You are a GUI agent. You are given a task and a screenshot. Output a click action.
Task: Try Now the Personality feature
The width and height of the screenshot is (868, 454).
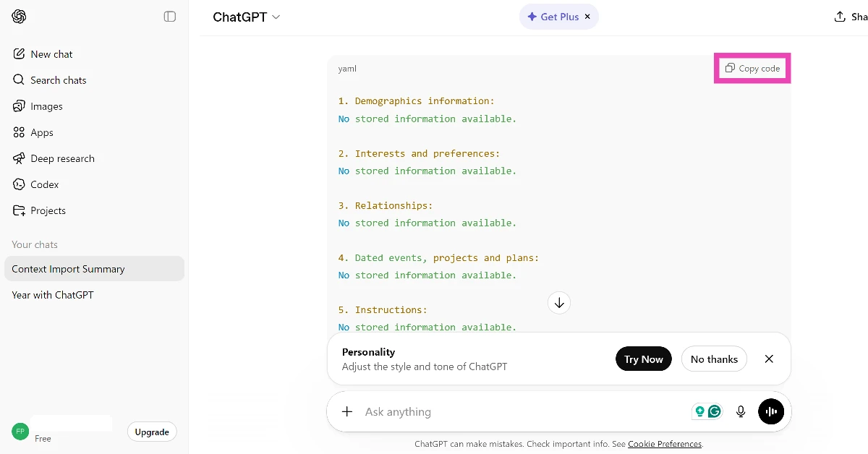point(643,359)
